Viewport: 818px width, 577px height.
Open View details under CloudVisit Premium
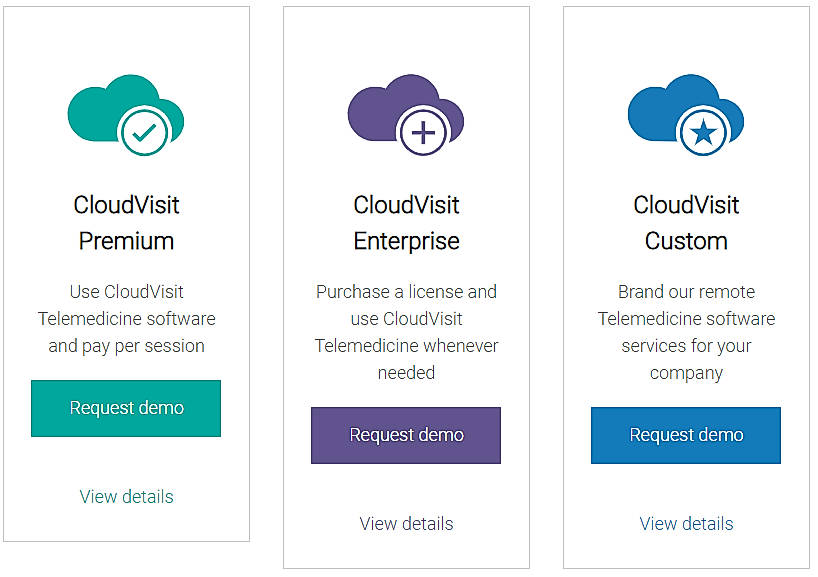tap(126, 496)
